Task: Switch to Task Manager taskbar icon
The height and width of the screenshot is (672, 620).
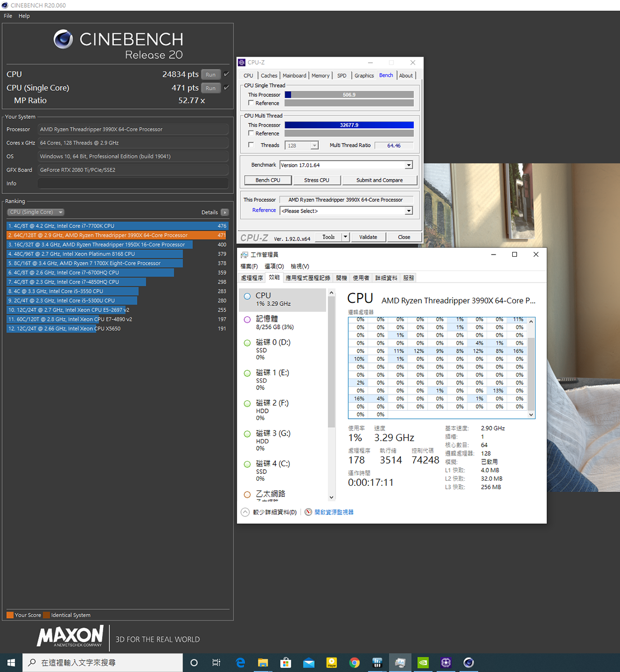Action: pyautogui.click(x=400, y=663)
